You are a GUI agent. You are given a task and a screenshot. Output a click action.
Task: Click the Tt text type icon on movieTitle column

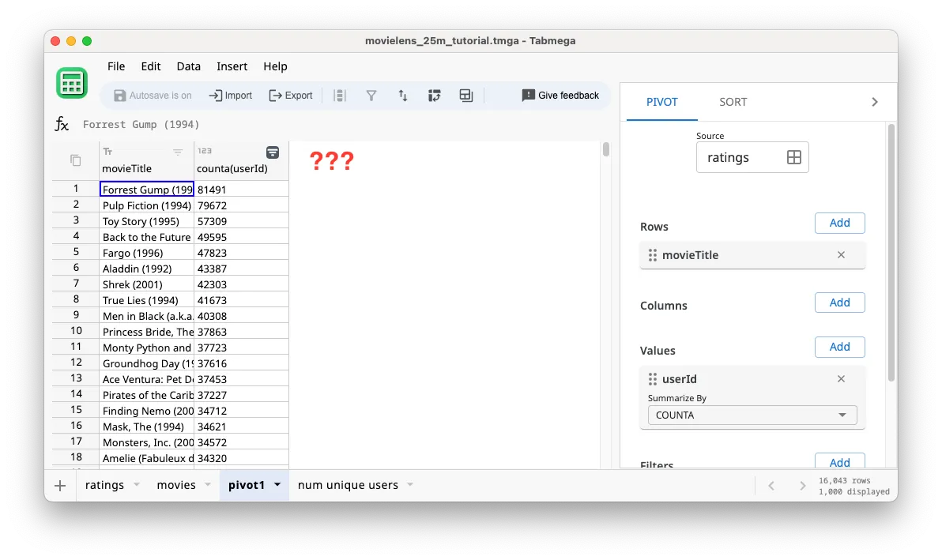click(x=107, y=150)
